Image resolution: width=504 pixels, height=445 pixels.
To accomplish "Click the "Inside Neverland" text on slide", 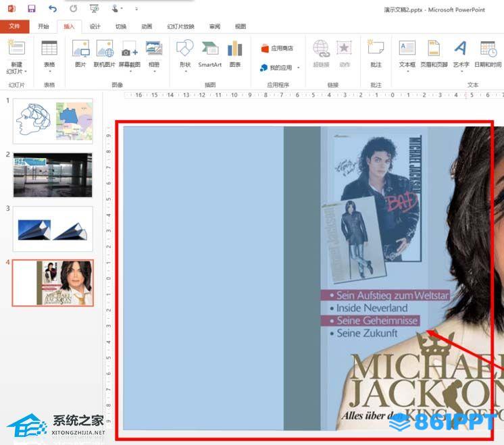I will click(x=372, y=308).
